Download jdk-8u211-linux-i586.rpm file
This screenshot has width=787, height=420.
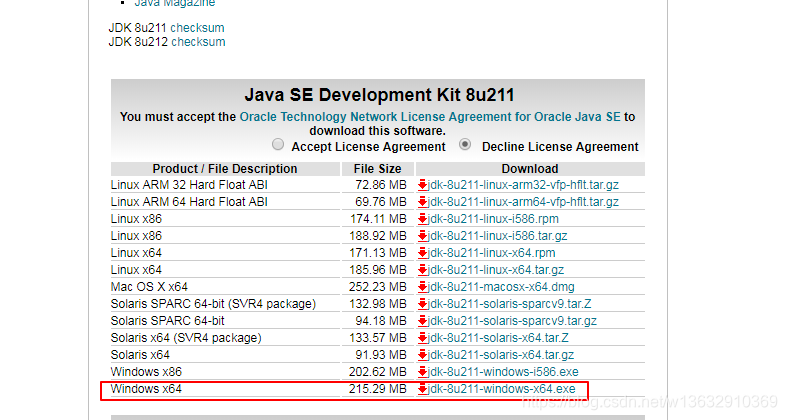pyautogui.click(x=493, y=219)
